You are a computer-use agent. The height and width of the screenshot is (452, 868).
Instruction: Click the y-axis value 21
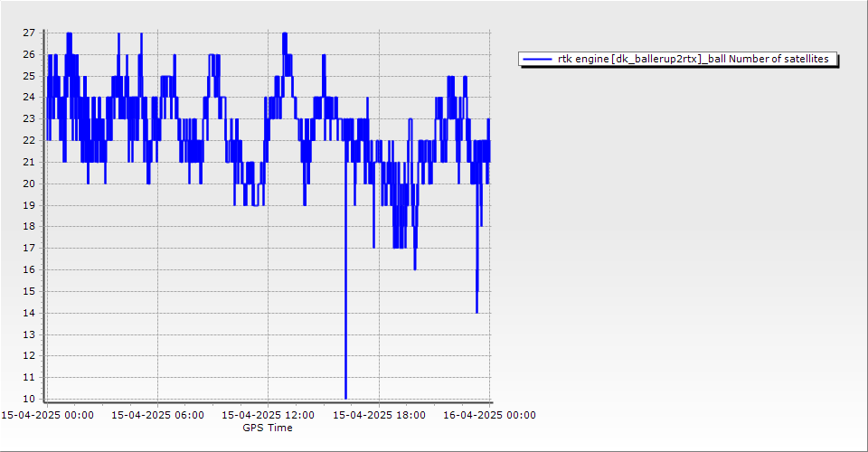coord(29,162)
